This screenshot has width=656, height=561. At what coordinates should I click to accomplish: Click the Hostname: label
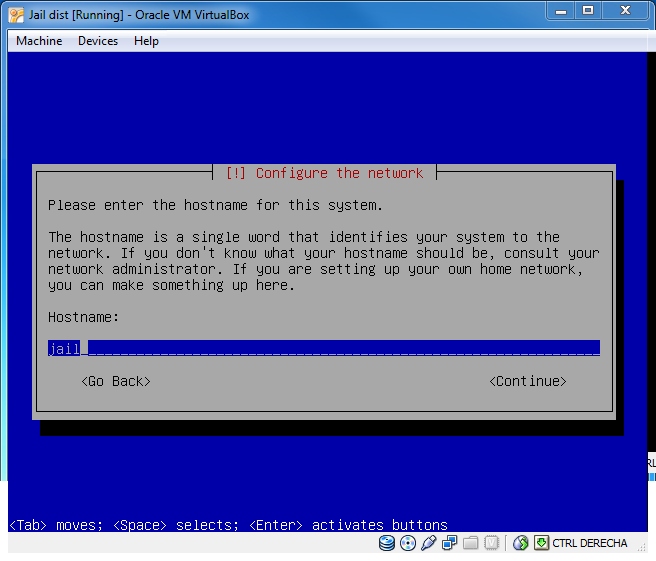coord(83,317)
